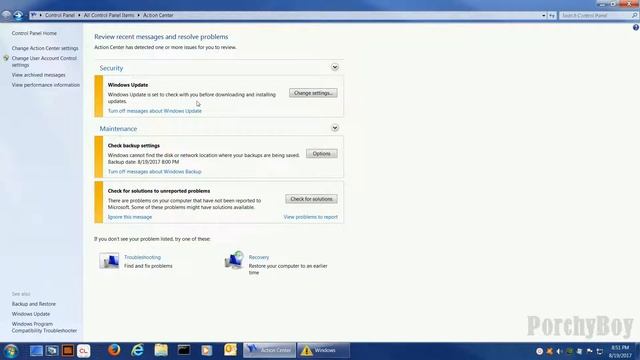640x360 pixels.
Task: Click the volume speaker tray icon
Action: [560, 351]
